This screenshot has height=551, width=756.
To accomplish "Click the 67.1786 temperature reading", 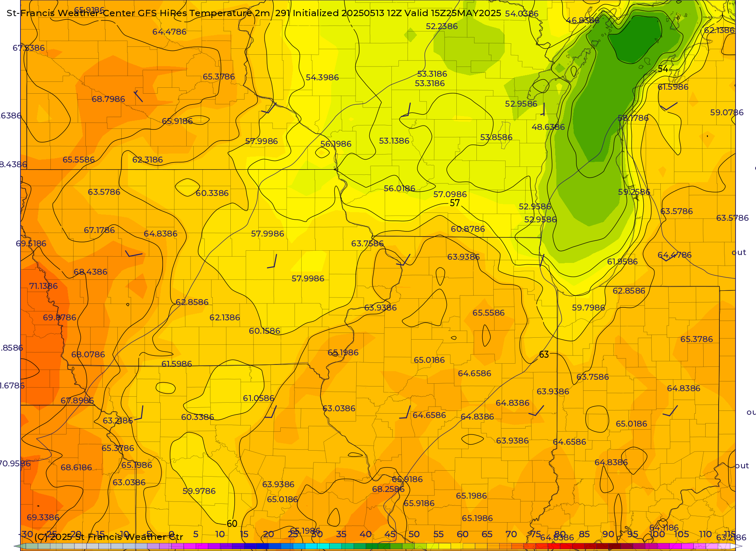I will [99, 230].
